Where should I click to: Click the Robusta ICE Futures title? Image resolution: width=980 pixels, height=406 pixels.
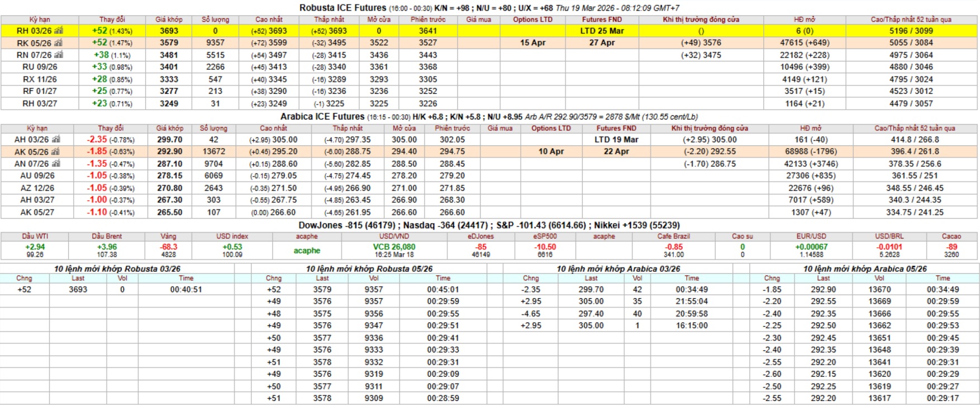342,8
